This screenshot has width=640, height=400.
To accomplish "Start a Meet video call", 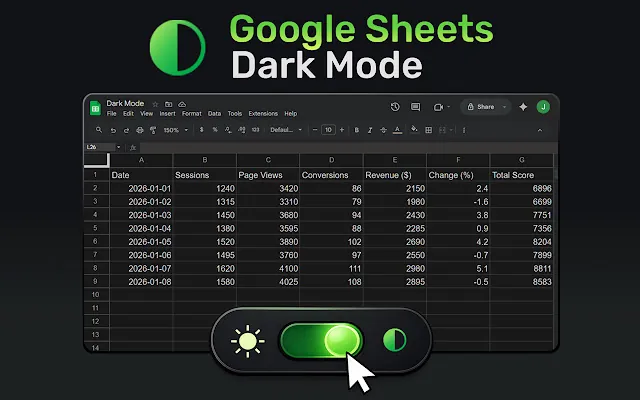I will tap(438, 107).
